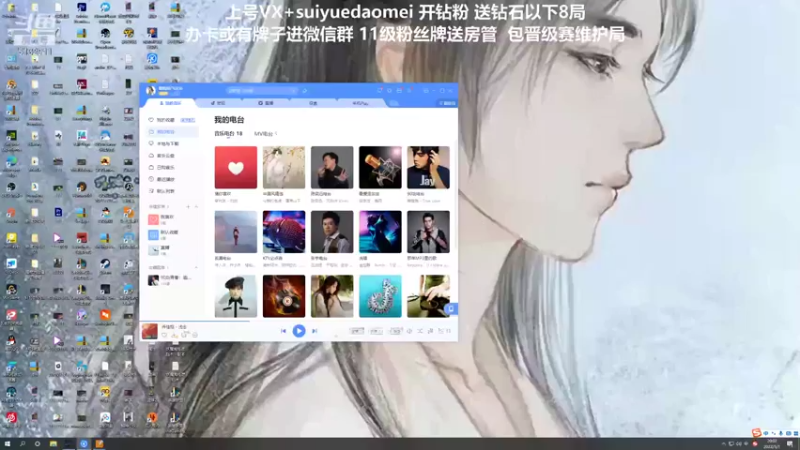
Task: Open the third sidebar playlist with the light thumbnail
Action: (x=171, y=250)
